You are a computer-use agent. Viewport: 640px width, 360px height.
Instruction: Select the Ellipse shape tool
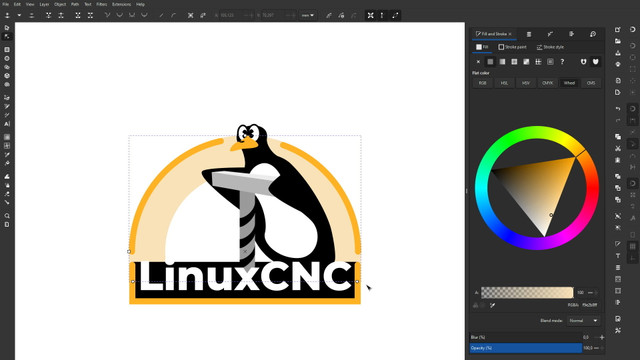coord(7,58)
